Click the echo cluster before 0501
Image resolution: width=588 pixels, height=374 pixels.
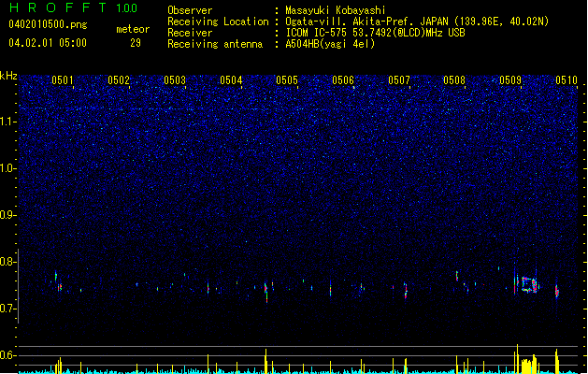click(x=58, y=281)
